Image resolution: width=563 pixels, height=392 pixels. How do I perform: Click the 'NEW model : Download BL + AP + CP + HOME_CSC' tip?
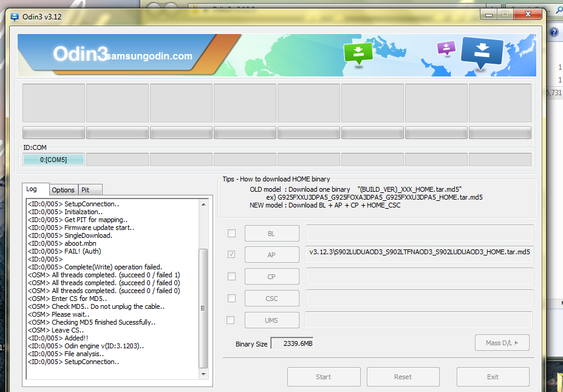point(325,206)
